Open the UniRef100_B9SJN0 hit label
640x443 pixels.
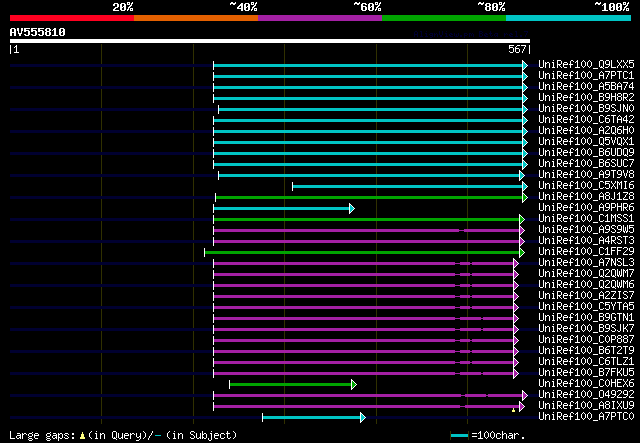[586, 109]
